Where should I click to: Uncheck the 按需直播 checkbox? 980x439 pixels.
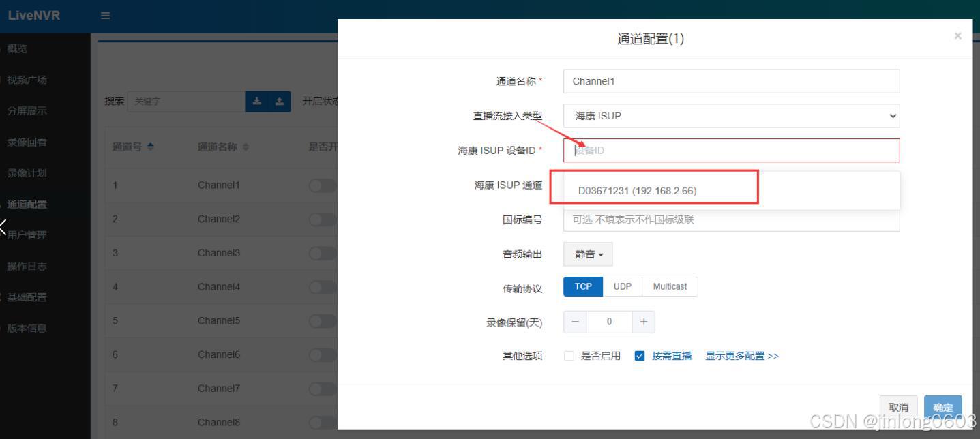point(639,354)
